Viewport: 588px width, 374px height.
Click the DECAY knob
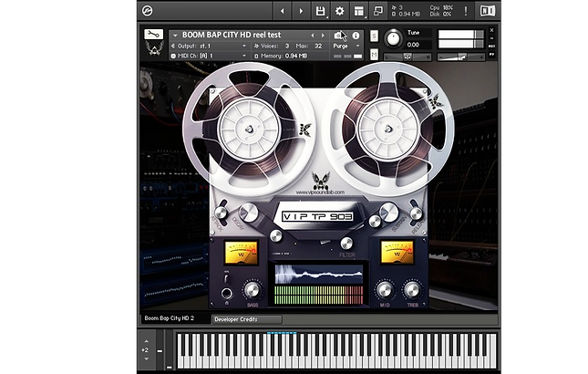click(x=249, y=213)
